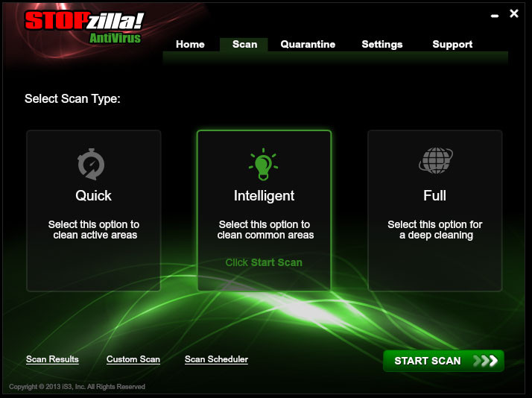532x398 pixels.
Task: Click the green 'Click Start Scan' text
Action: click(264, 262)
